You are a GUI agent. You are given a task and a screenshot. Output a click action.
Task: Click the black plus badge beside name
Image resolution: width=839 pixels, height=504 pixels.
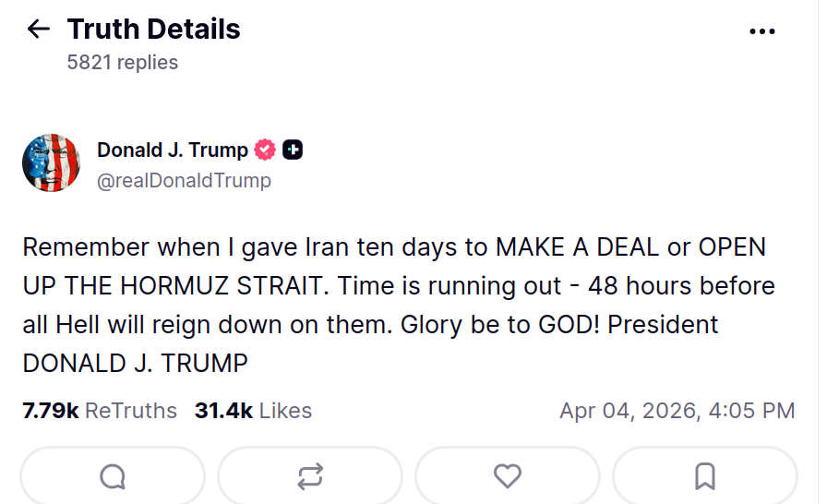(x=293, y=150)
